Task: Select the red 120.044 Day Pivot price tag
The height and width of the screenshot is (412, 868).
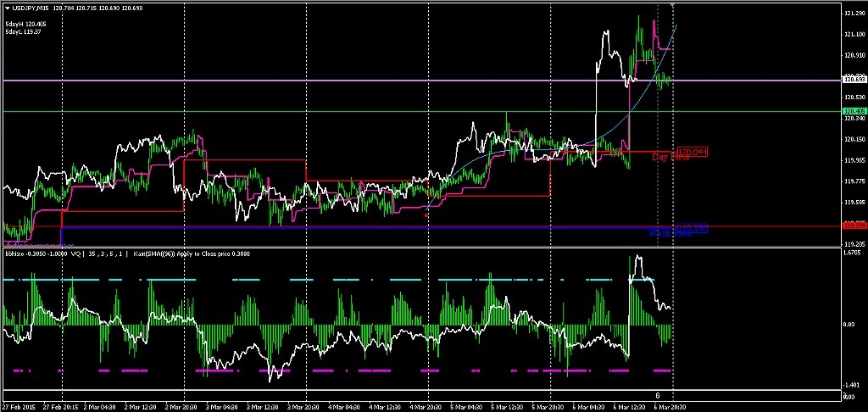Action: coord(692,152)
